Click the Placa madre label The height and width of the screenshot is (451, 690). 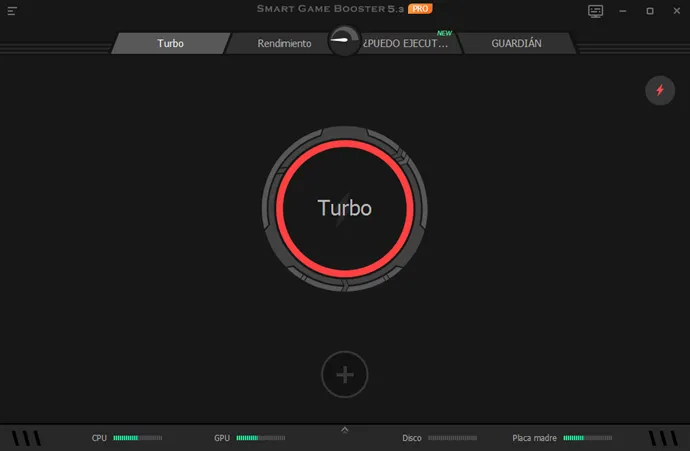(x=534, y=438)
